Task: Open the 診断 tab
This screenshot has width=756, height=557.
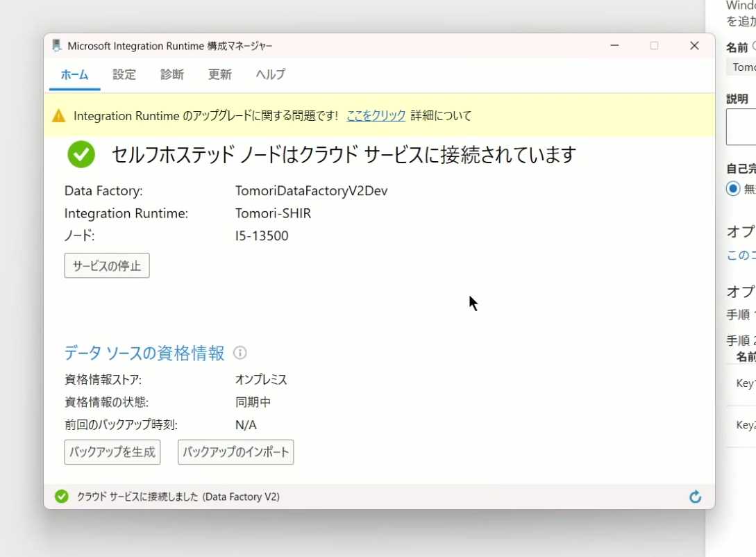Action: pos(172,75)
